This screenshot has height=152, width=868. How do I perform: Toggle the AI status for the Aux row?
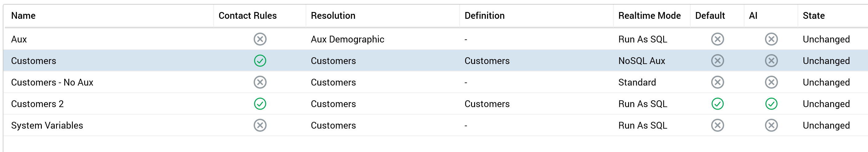771,39
